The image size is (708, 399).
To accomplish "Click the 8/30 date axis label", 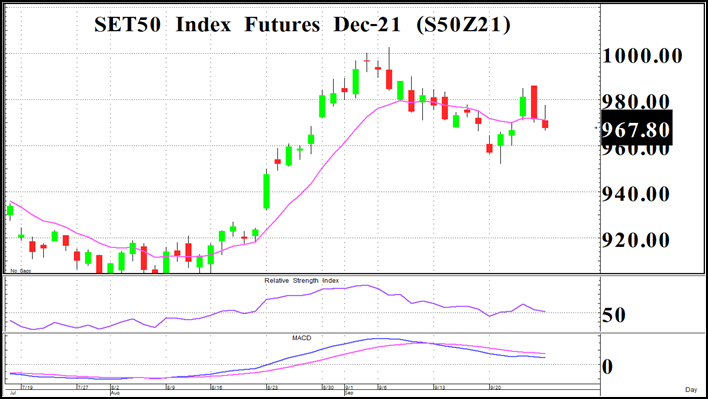I will coord(328,387).
